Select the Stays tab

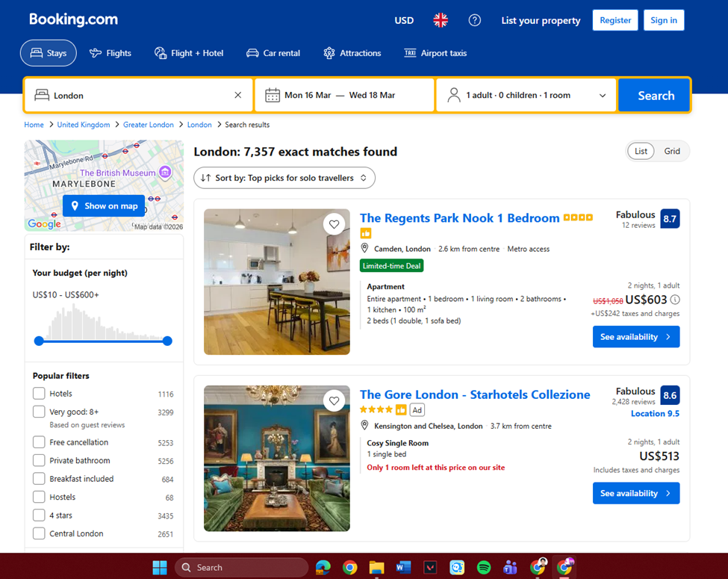point(49,53)
